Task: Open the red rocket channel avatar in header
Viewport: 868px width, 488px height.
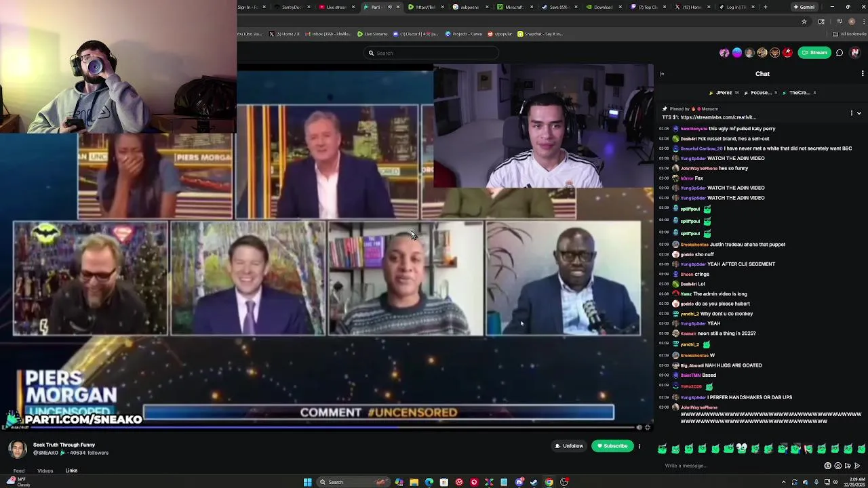Action: point(787,53)
